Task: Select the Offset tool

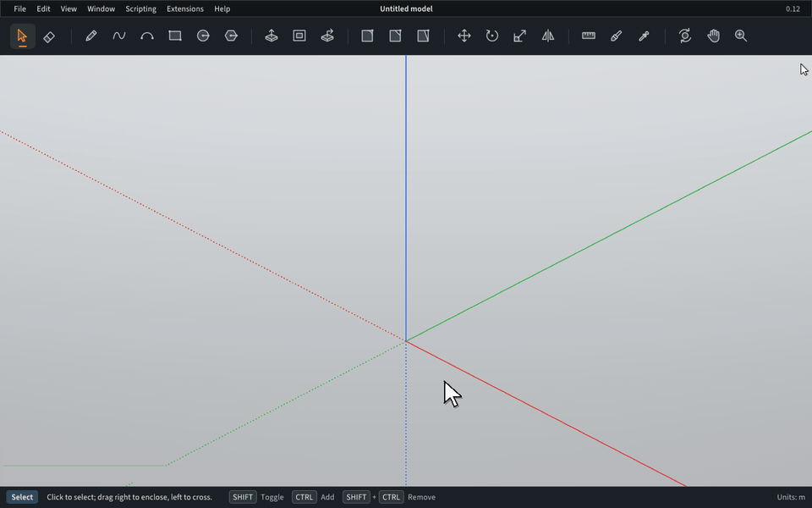Action: click(x=299, y=36)
